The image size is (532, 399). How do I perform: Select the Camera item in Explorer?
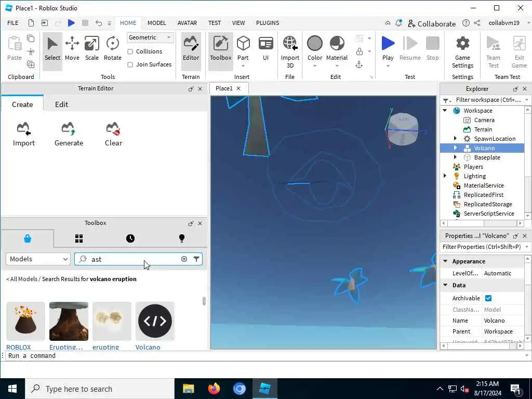point(484,120)
